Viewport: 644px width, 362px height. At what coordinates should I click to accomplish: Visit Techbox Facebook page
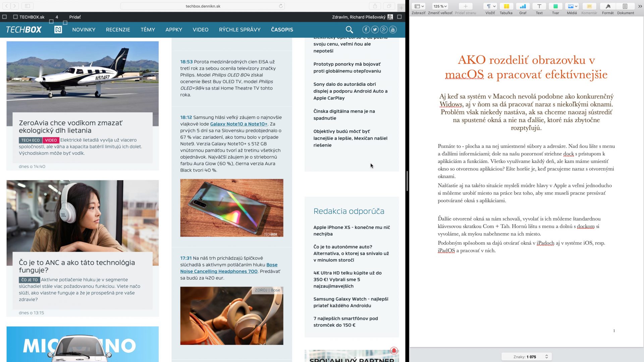pos(366,29)
